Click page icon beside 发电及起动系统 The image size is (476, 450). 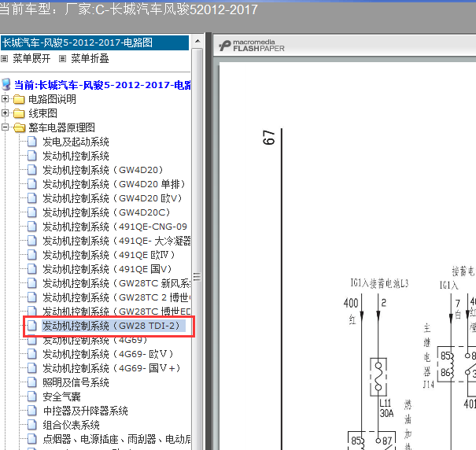[32, 142]
